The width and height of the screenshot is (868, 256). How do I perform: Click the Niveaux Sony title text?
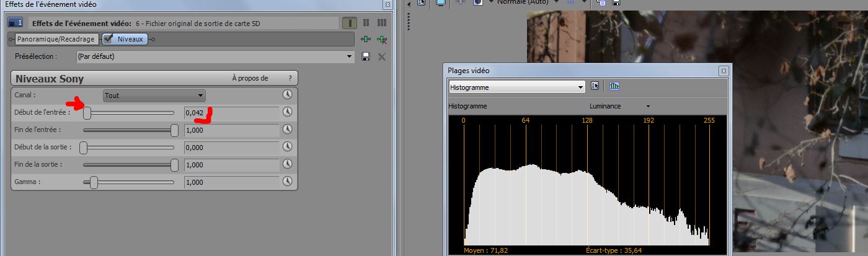50,79
